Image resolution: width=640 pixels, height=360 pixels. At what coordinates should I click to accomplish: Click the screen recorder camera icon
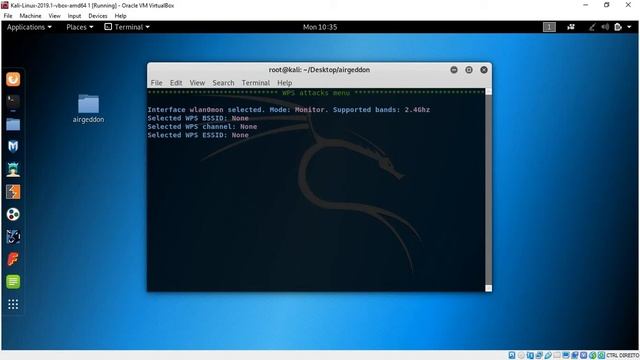(571, 27)
